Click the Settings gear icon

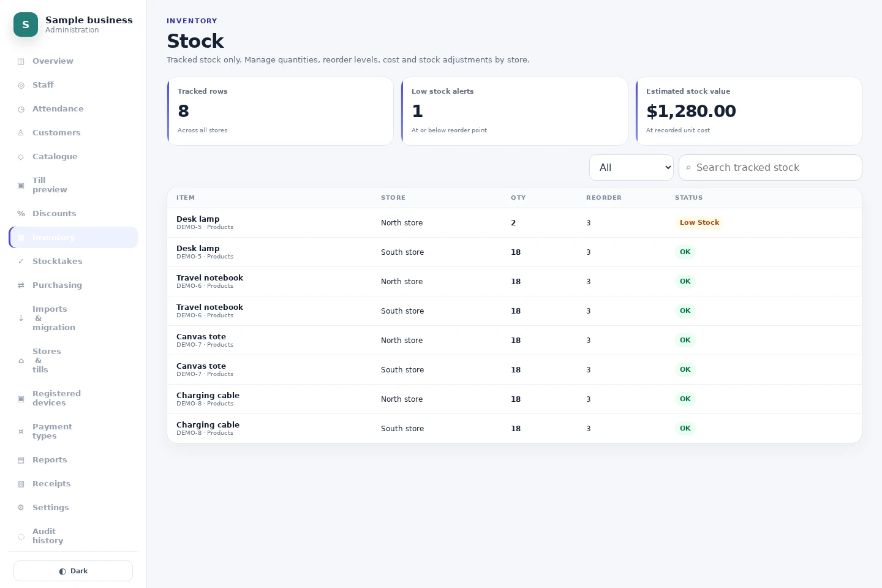coord(21,508)
